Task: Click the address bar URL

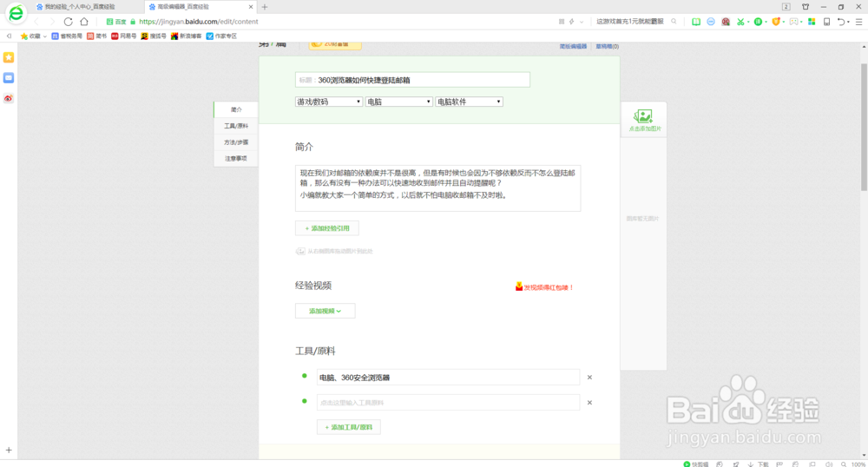Action: [x=198, y=22]
